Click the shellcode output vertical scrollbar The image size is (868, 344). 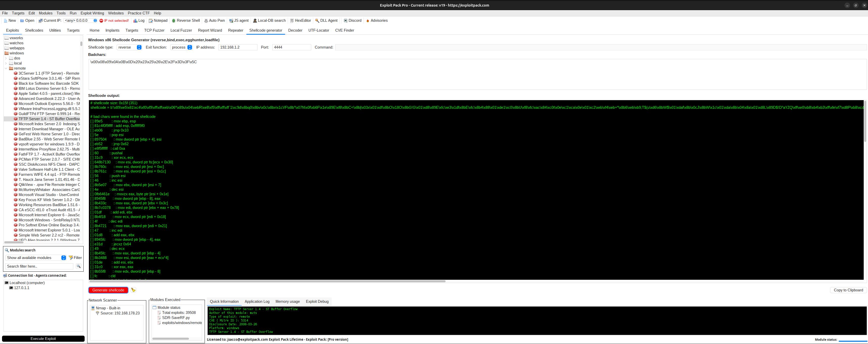tap(866, 121)
